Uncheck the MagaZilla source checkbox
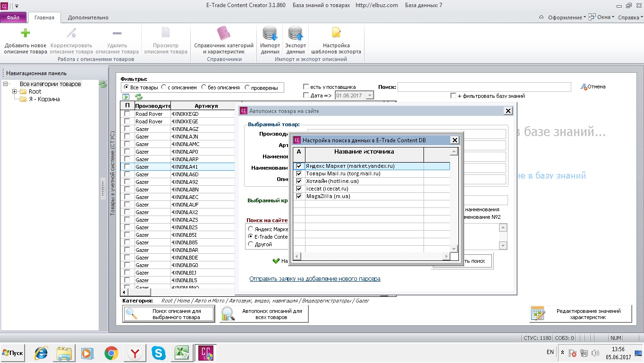Image resolution: width=644 pixels, height=363 pixels. point(299,197)
